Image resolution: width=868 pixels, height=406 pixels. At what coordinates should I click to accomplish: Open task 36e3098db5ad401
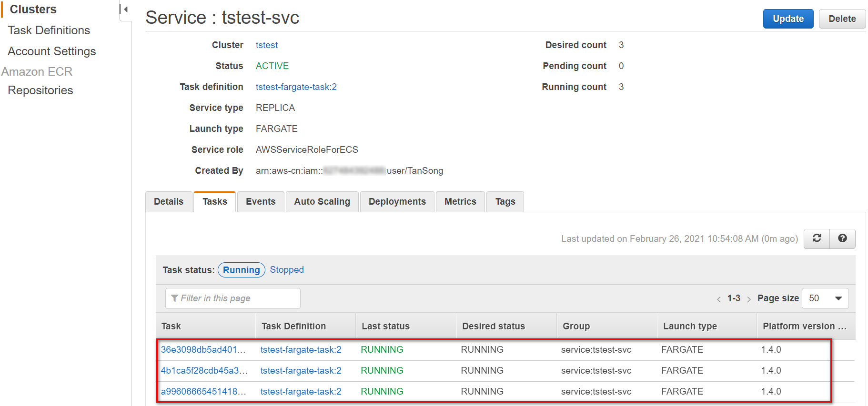pyautogui.click(x=203, y=349)
